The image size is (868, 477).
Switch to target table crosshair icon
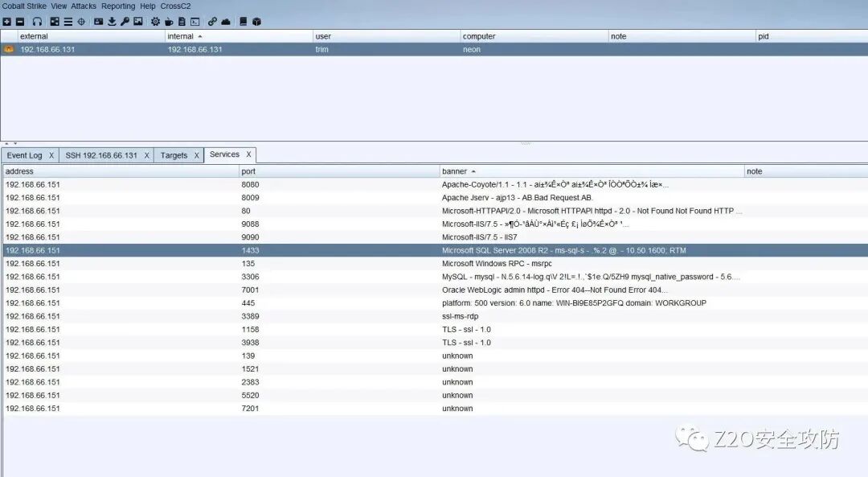click(81, 22)
